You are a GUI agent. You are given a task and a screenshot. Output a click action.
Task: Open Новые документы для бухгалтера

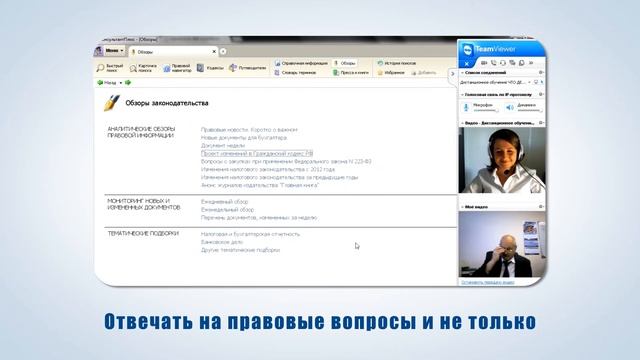[244, 138]
